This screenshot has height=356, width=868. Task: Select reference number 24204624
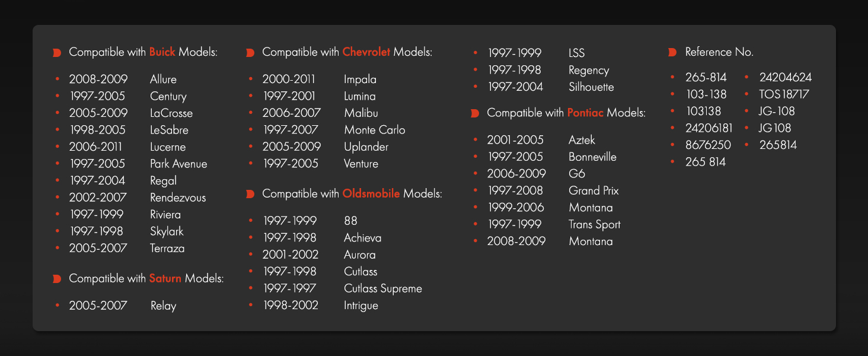pos(785,78)
